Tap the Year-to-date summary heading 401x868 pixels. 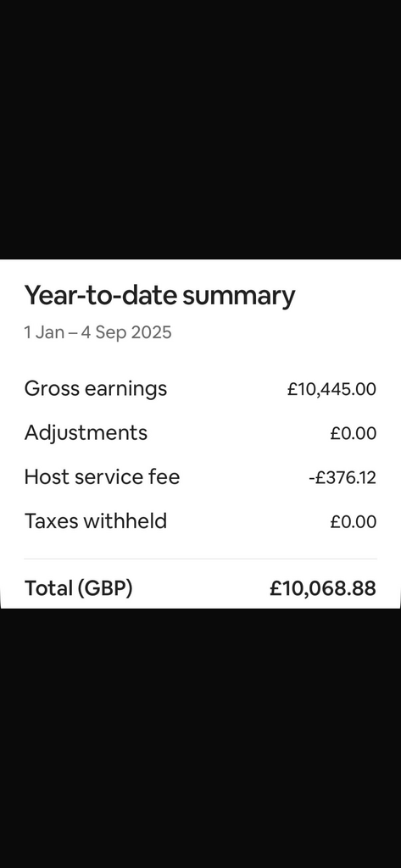(x=159, y=296)
